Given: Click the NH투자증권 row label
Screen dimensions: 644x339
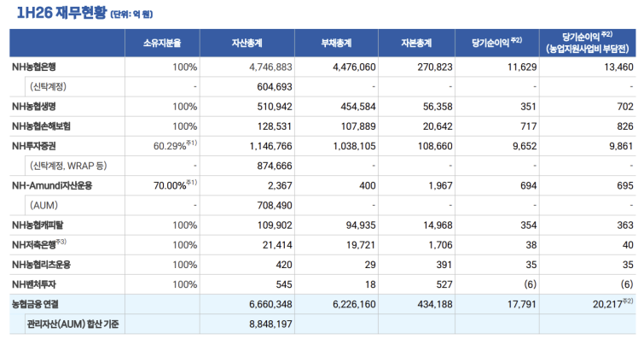Looking at the screenshot, I should [x=34, y=146].
